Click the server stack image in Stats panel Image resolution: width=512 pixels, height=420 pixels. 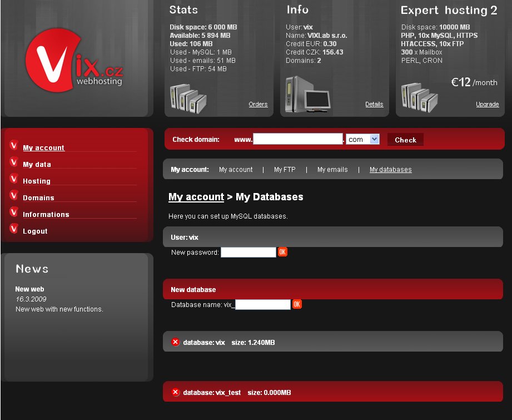188,96
